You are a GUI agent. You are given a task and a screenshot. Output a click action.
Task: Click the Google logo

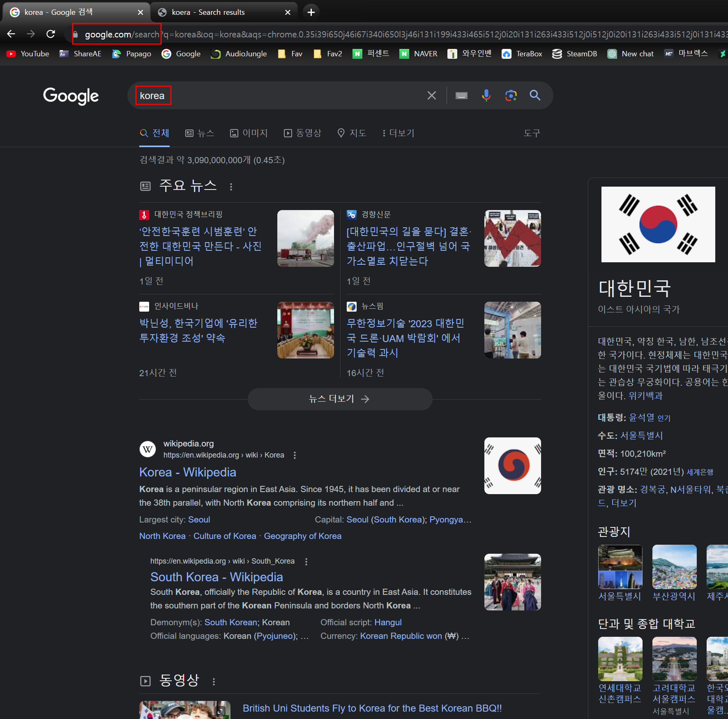71,96
